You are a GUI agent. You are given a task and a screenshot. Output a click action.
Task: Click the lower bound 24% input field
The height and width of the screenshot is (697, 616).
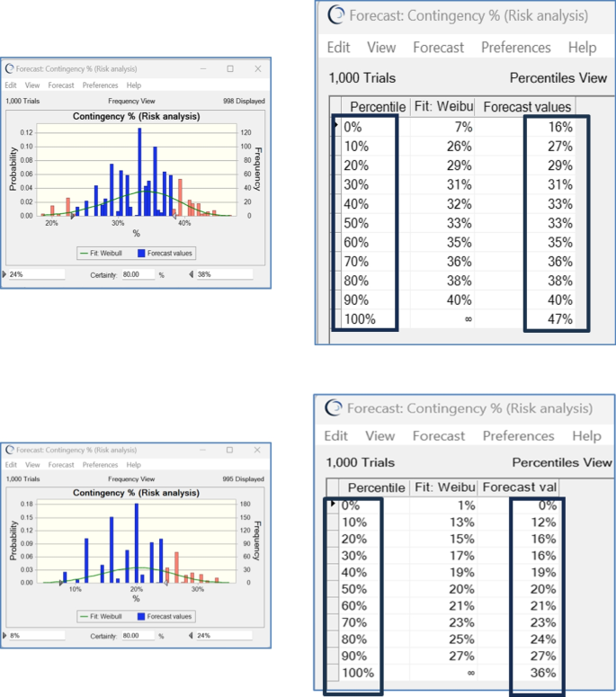point(37,274)
